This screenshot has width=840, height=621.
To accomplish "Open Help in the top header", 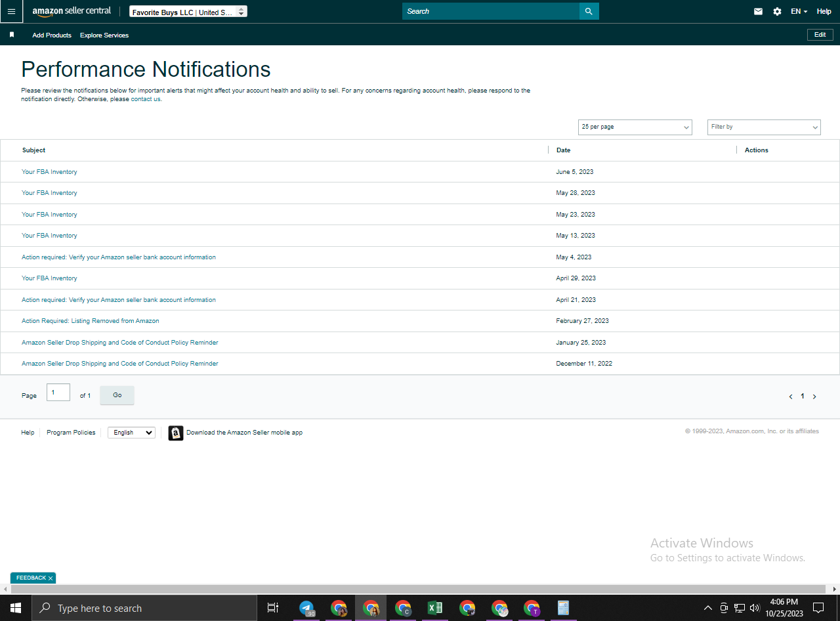I will (824, 11).
